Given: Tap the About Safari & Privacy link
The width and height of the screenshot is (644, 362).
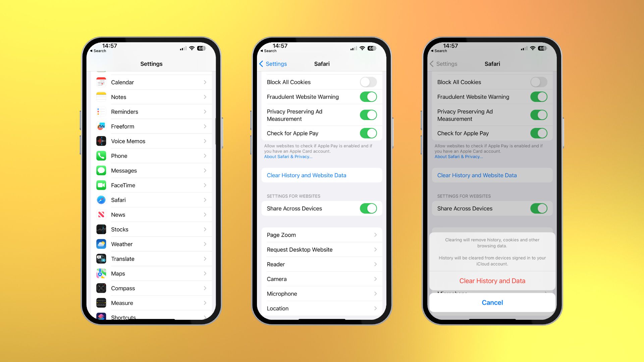Looking at the screenshot, I should coord(287,156).
